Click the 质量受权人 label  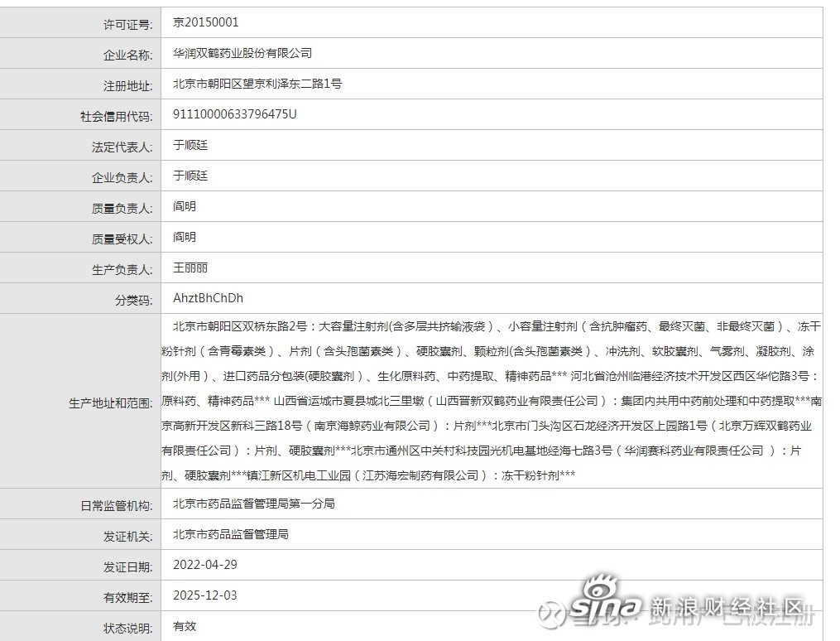coord(122,239)
